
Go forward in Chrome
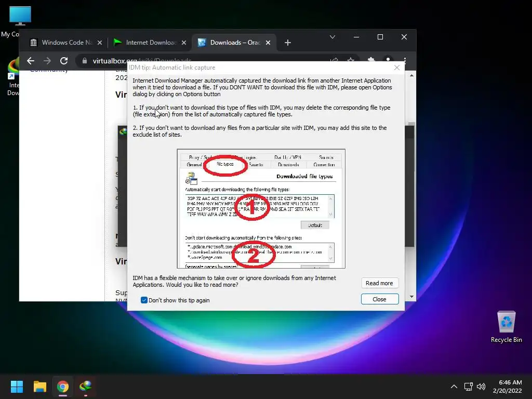pyautogui.click(x=47, y=61)
